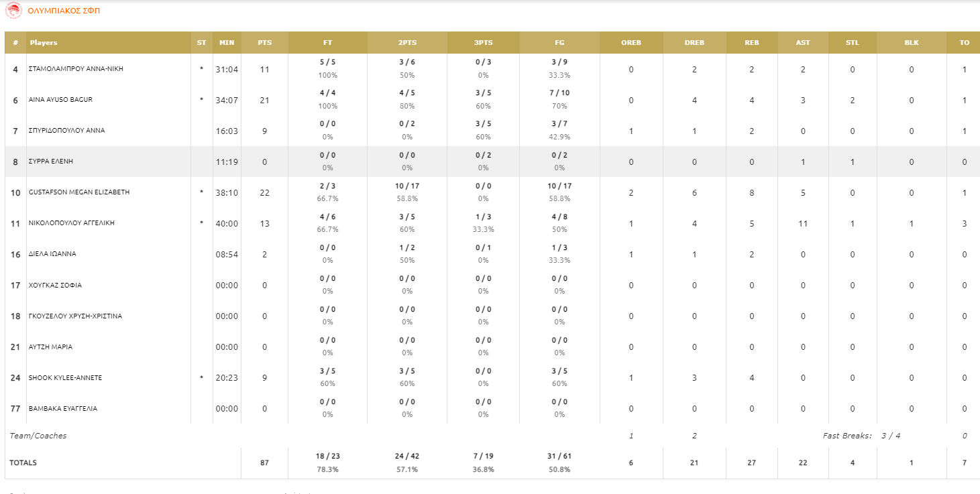The height and width of the screenshot is (494, 980).
Task: Click the REB column header
Action: 752,42
